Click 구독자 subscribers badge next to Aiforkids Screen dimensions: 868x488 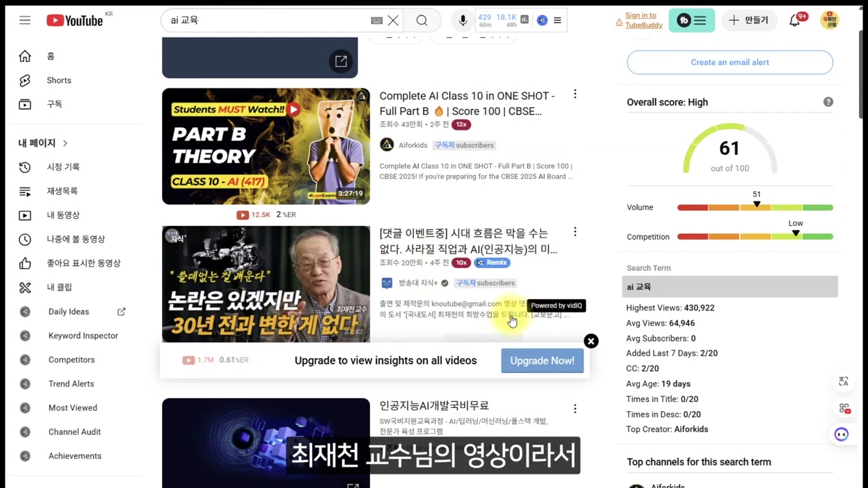[464, 145]
